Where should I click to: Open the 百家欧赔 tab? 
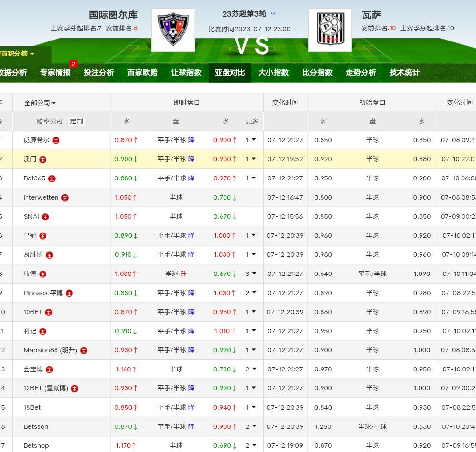[x=142, y=73]
